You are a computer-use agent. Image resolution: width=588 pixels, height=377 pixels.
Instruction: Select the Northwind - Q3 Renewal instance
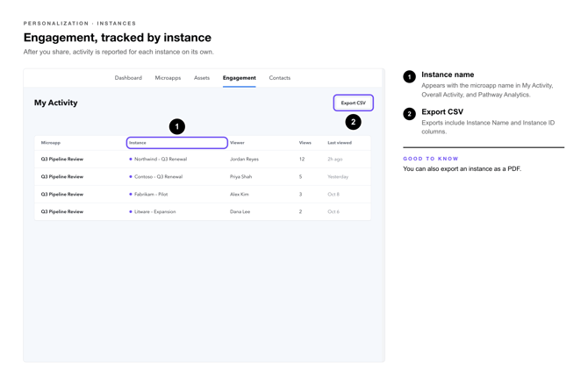(161, 160)
